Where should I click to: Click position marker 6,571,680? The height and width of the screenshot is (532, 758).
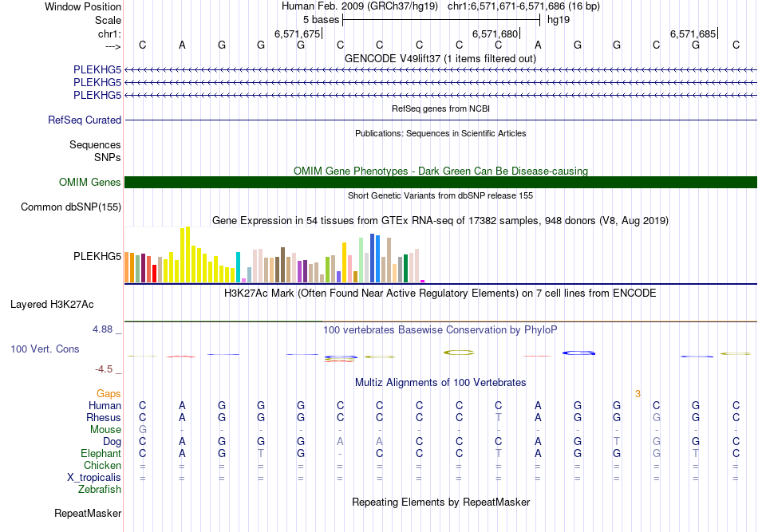pos(495,33)
